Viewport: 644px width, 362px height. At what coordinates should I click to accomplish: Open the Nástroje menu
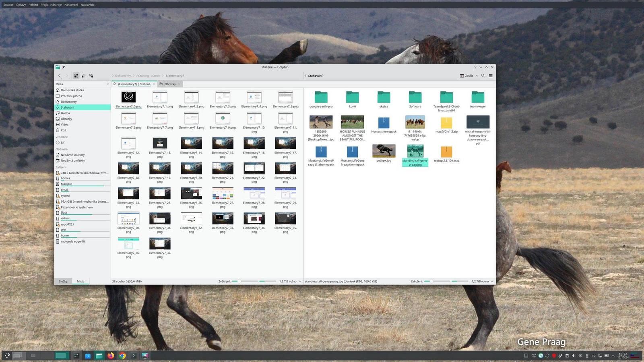[x=55, y=4]
